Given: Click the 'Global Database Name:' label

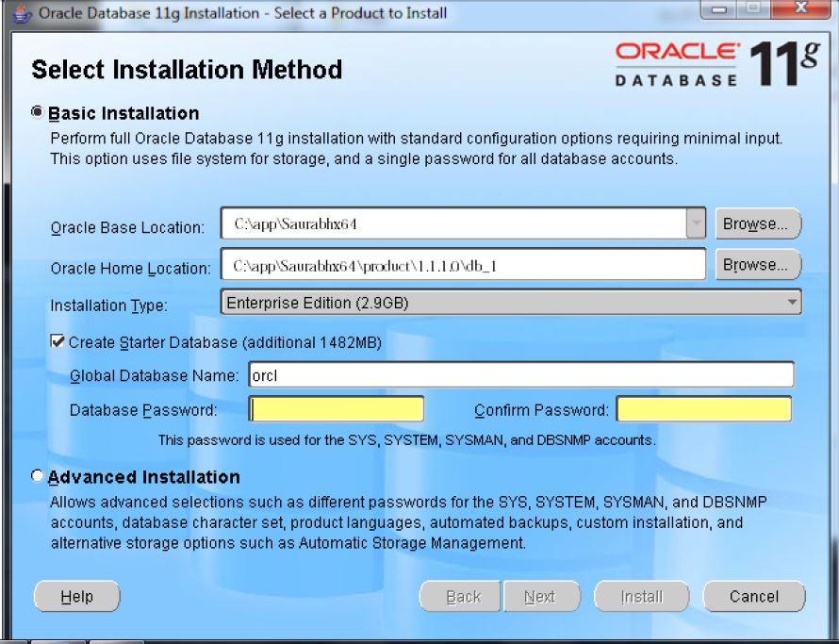Looking at the screenshot, I should [x=154, y=375].
